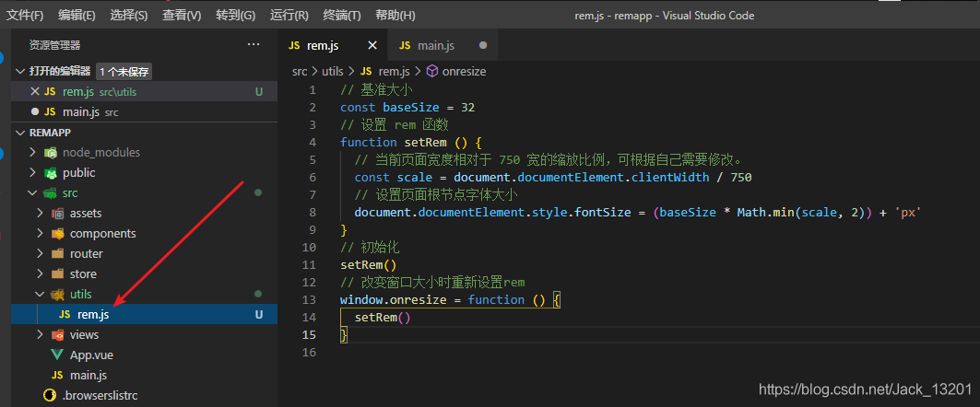Click the explorer panel more actions ellipsis
The height and width of the screenshot is (407, 980).
click(x=254, y=44)
